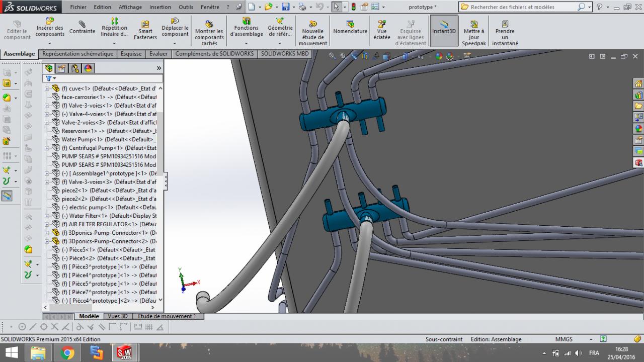
Task: Open the Fonctions d'assemblage dropdown arrow
Action: click(x=247, y=43)
